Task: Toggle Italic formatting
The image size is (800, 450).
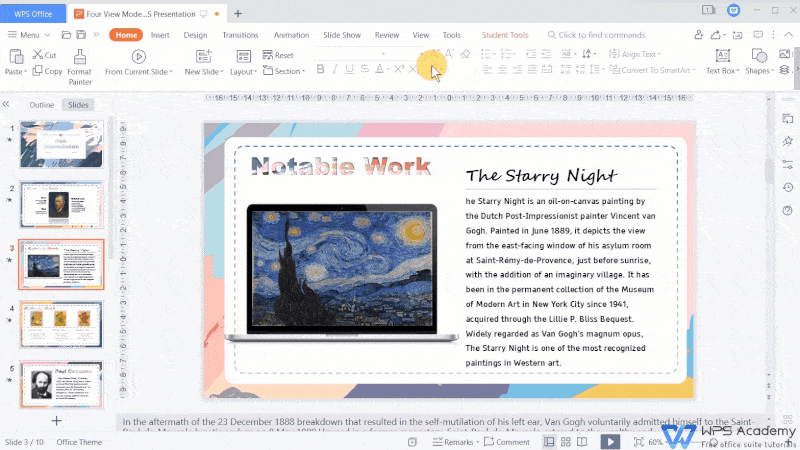Action: tap(336, 69)
